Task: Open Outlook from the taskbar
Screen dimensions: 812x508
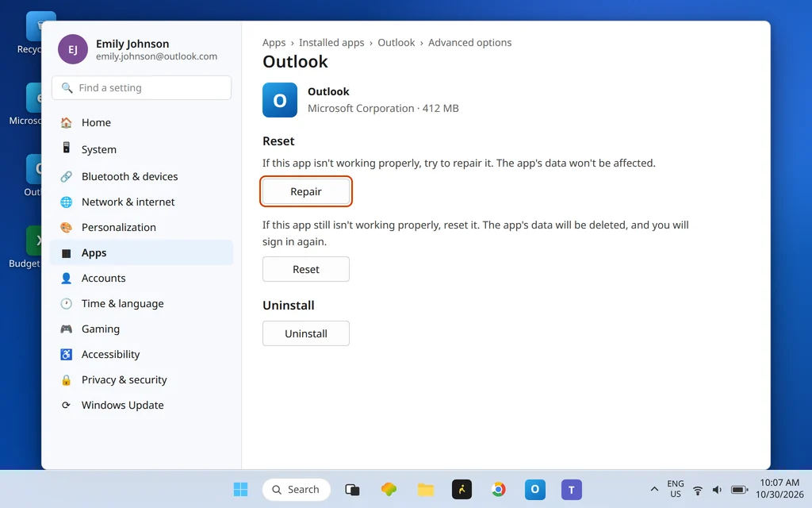Action: point(535,489)
